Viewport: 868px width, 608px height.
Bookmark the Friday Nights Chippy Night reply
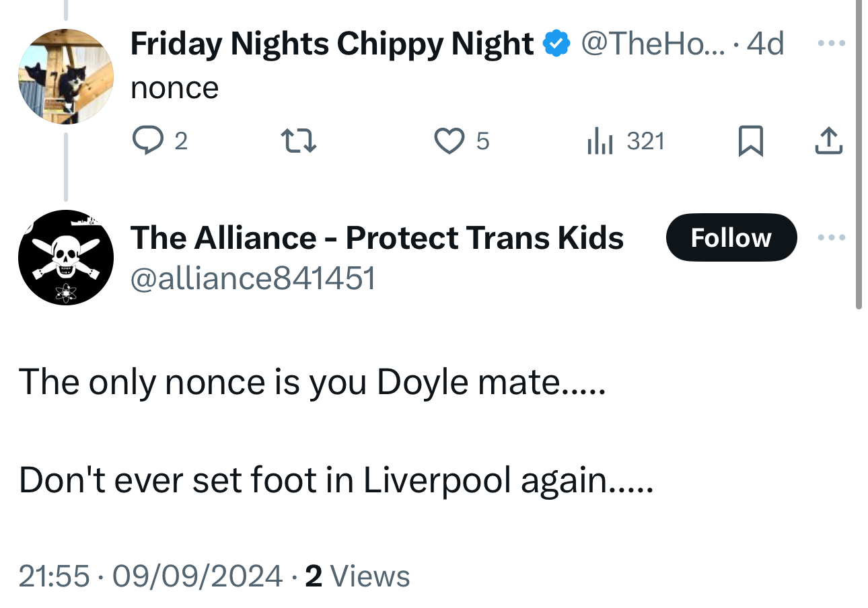coord(750,141)
